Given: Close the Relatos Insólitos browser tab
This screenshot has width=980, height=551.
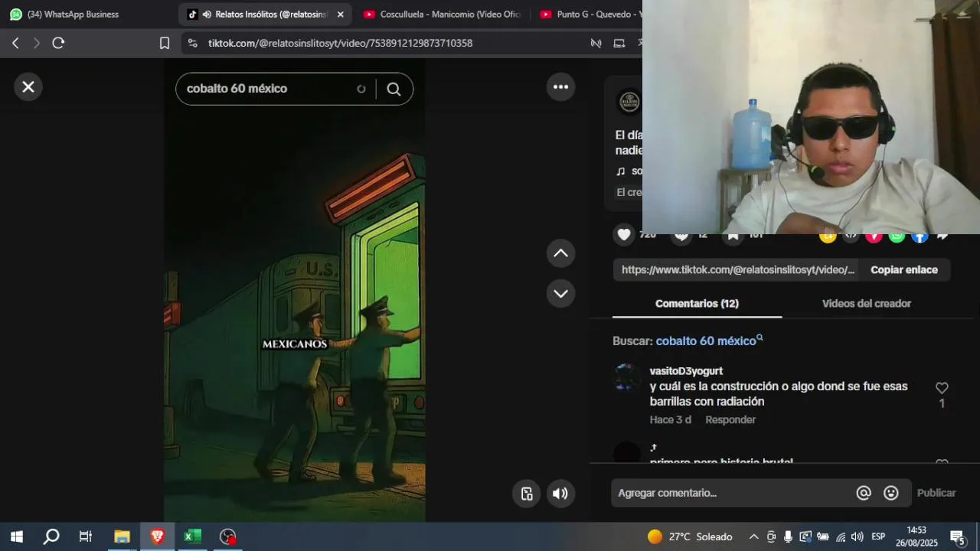Looking at the screenshot, I should (x=341, y=15).
